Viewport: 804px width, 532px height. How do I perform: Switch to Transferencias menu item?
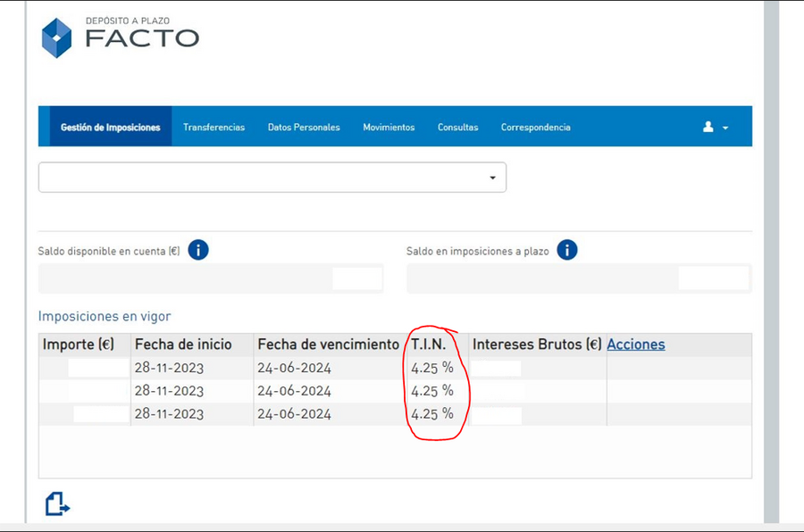(x=214, y=127)
